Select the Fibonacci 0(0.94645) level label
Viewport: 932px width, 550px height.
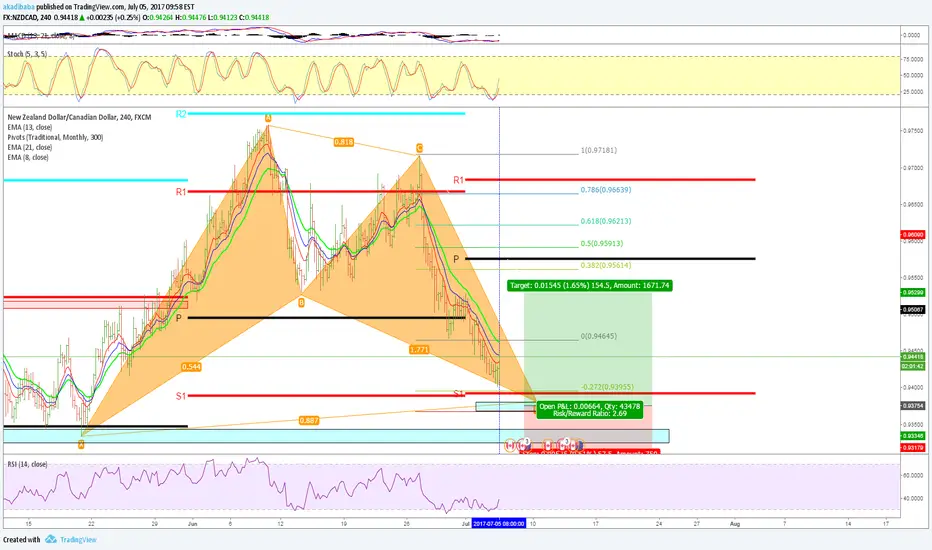coord(599,336)
